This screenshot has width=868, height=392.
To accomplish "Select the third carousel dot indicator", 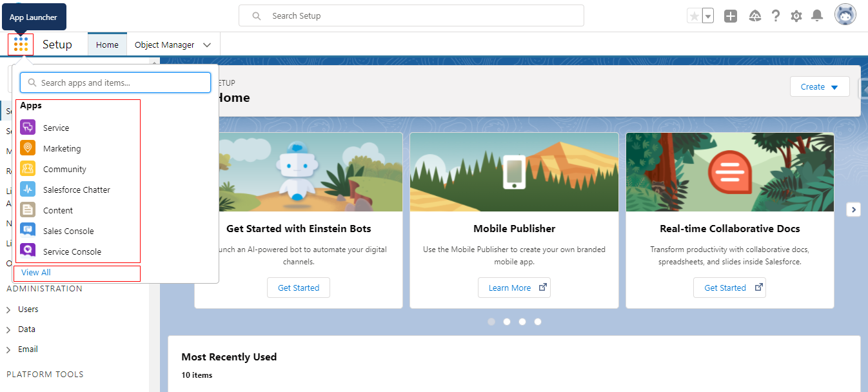I will tap(522, 321).
